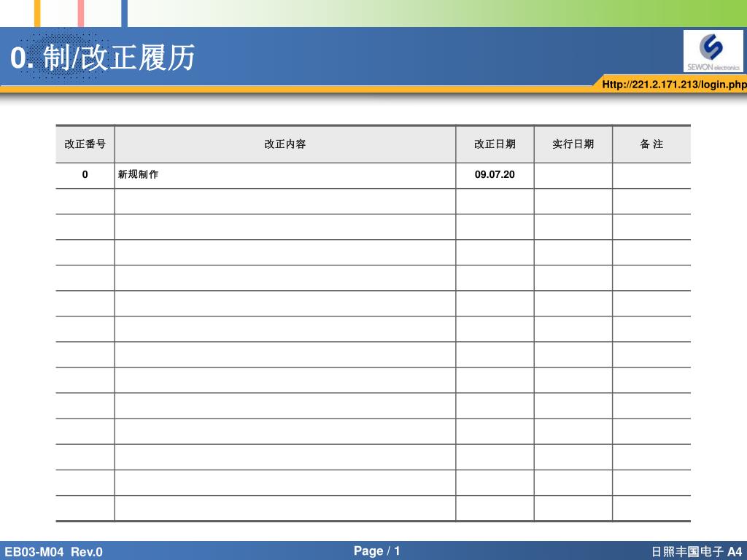Select the 新规制作 content cell

(x=285, y=175)
